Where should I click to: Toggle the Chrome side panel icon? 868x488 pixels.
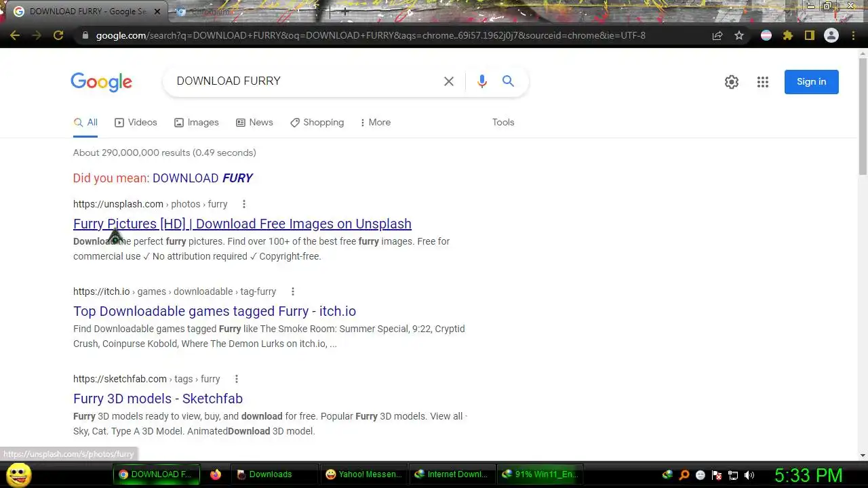click(x=809, y=35)
